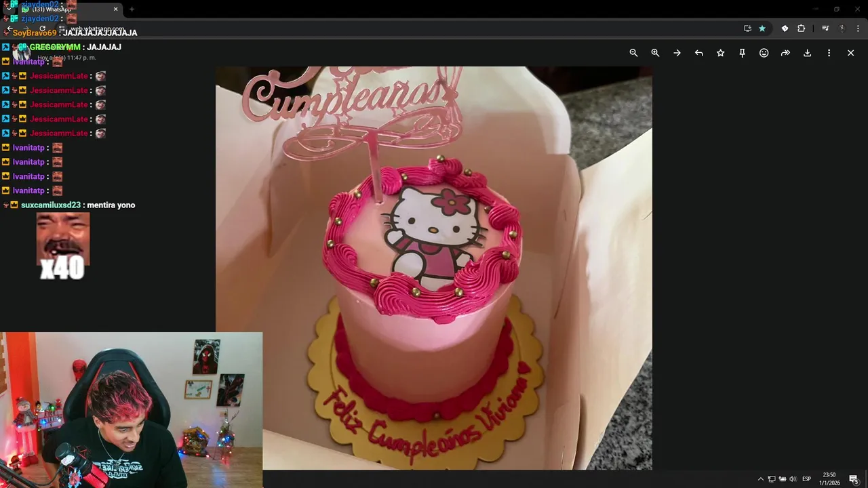
Task: Switch the ESP input language
Action: pyautogui.click(x=807, y=479)
